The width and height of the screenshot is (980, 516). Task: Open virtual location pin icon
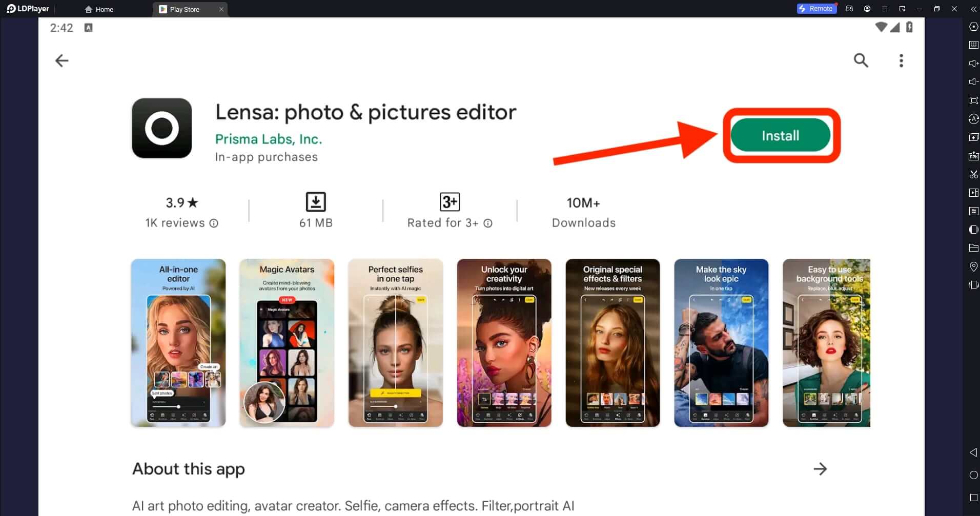click(974, 266)
